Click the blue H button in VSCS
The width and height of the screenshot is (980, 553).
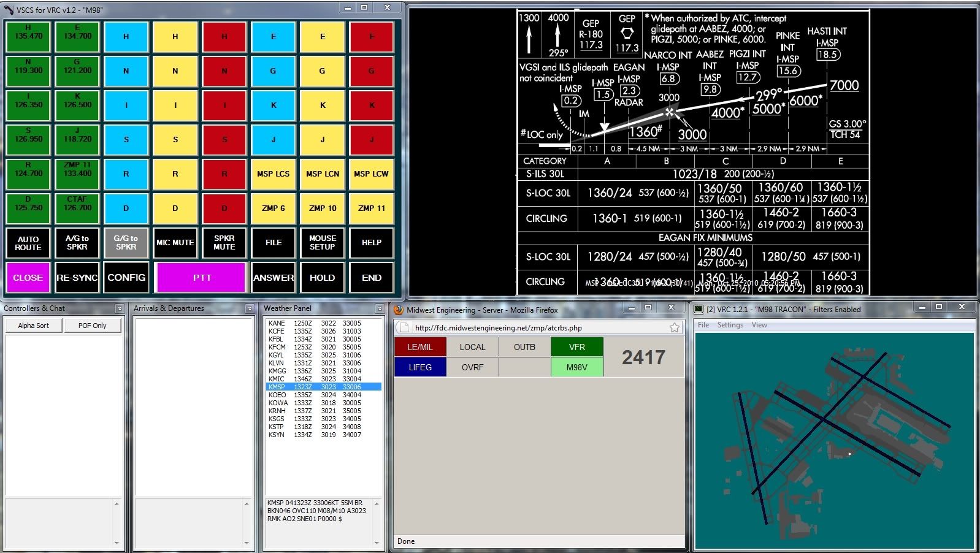(x=126, y=36)
